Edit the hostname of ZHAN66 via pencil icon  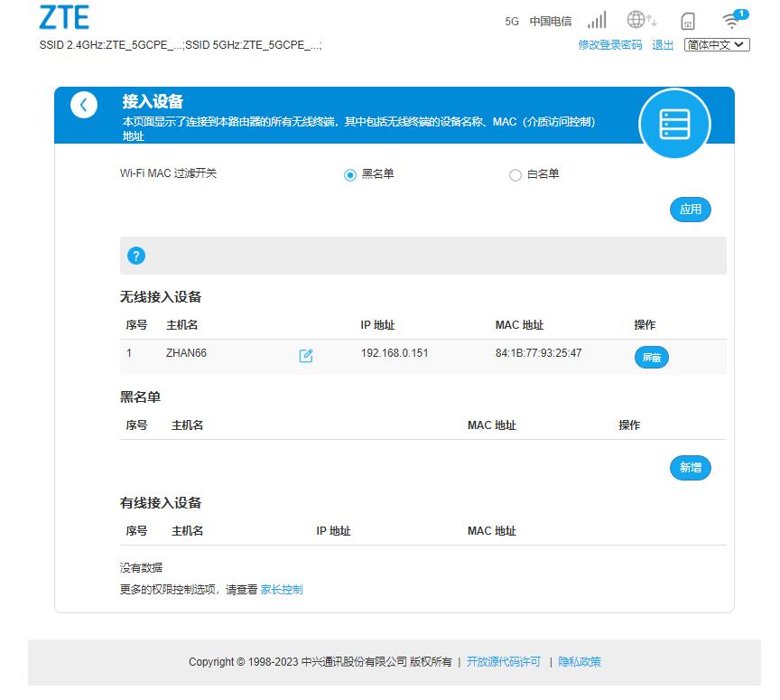tap(305, 357)
